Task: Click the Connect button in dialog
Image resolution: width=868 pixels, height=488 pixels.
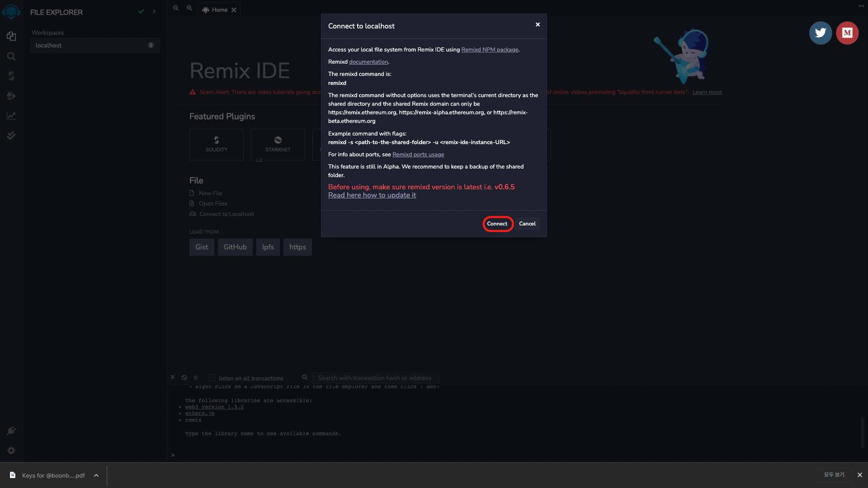Action: (497, 224)
